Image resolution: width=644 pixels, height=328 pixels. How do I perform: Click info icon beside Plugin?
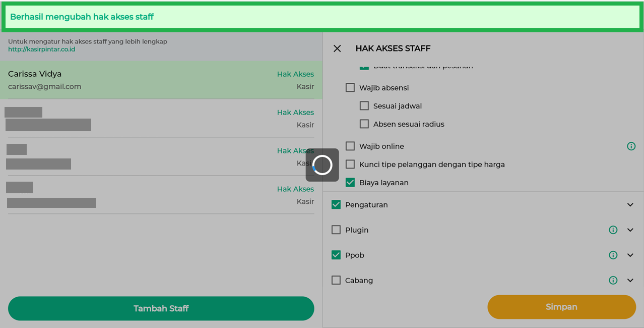(613, 230)
